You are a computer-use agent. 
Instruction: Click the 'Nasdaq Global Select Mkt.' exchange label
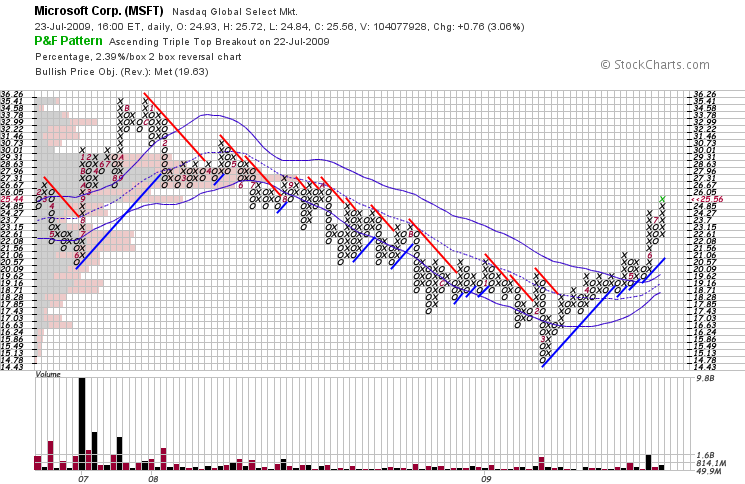click(x=235, y=12)
